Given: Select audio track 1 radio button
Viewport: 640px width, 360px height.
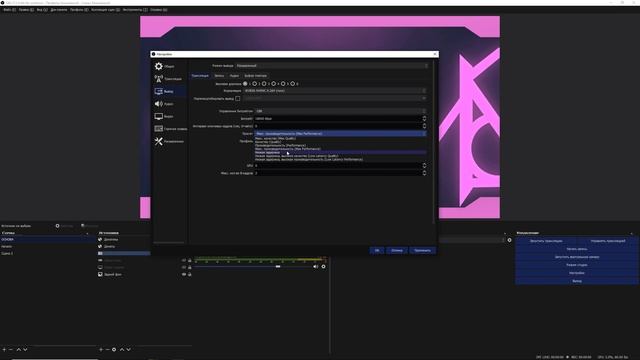Looking at the screenshot, I should pos(245,84).
